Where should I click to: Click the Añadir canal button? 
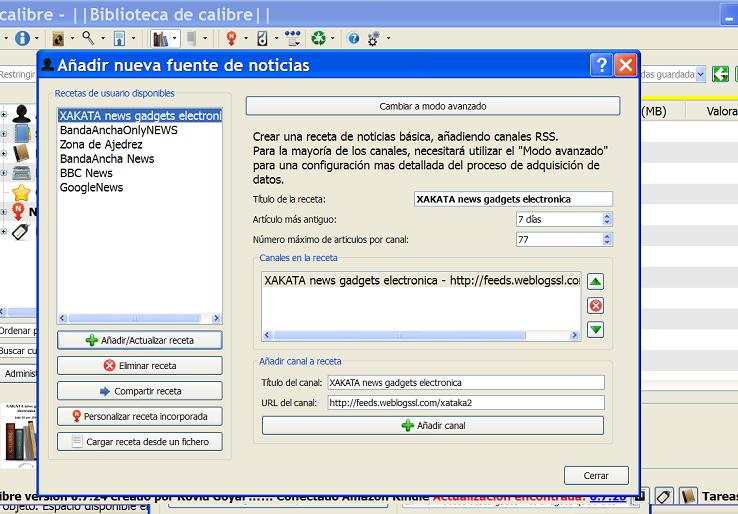433,426
